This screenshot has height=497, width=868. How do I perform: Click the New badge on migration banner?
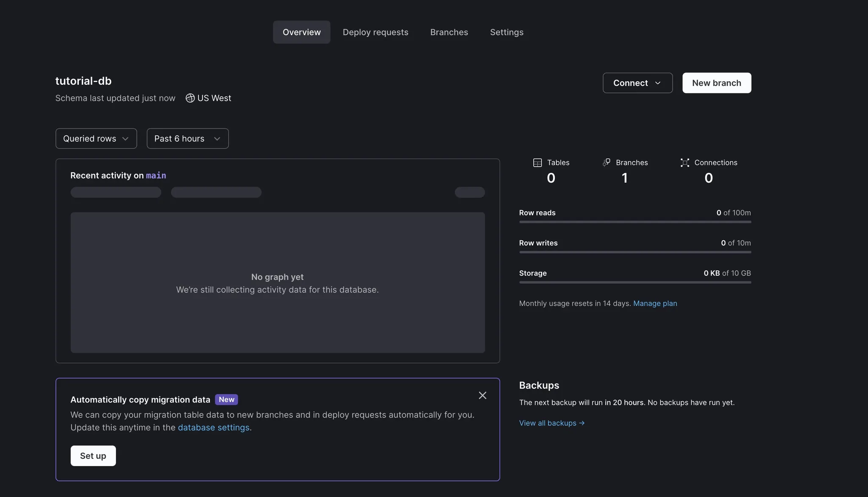click(x=226, y=399)
